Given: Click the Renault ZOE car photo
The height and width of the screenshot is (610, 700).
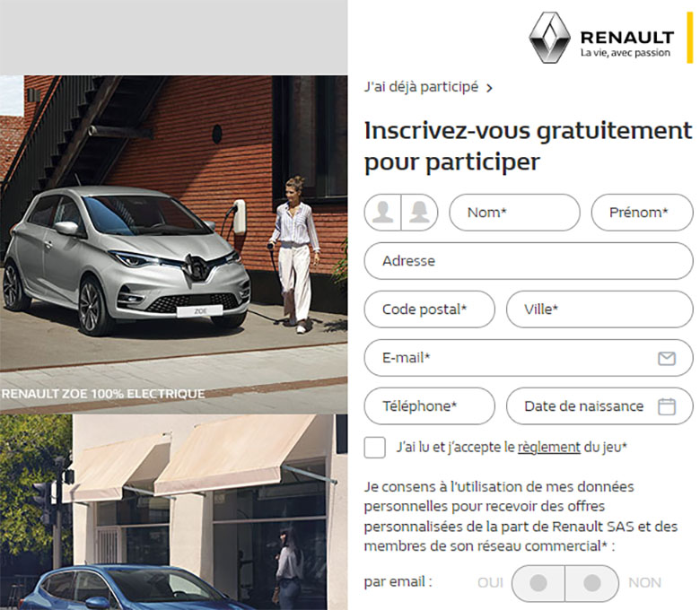Looking at the screenshot, I should pos(174,244).
